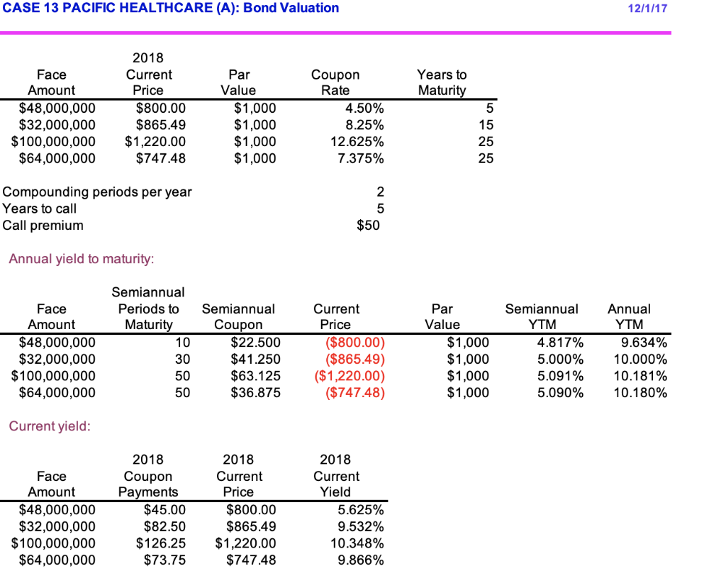Click the Semiannual Coupon column header
Screen dimensions: 726x588
click(238, 317)
